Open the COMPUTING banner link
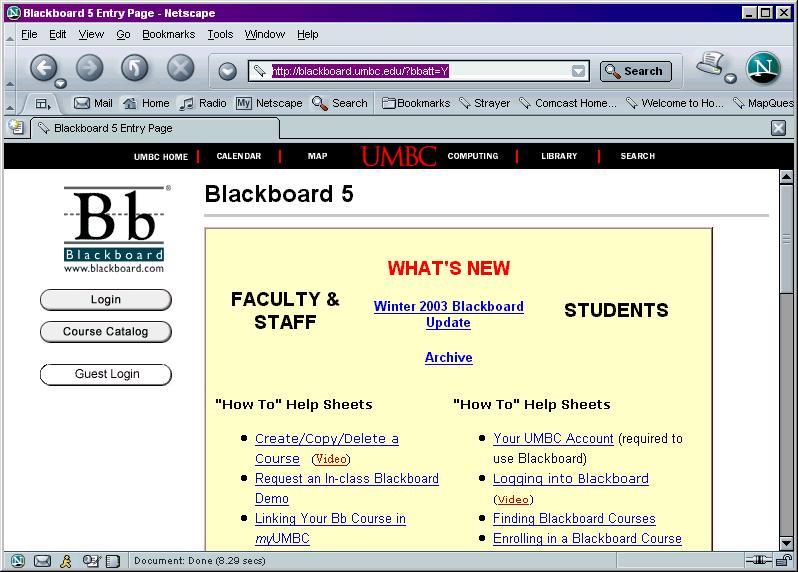Image resolution: width=798 pixels, height=572 pixels. tap(473, 156)
